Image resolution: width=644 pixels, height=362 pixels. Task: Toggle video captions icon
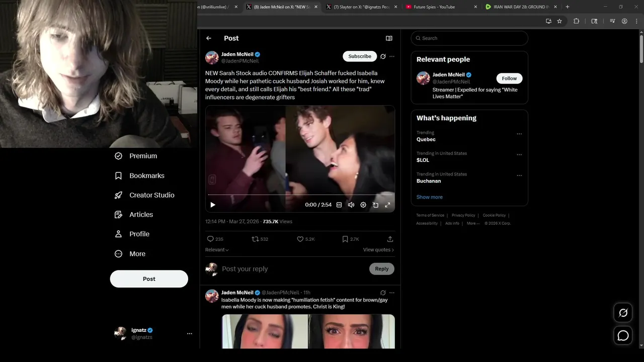pos(339,205)
